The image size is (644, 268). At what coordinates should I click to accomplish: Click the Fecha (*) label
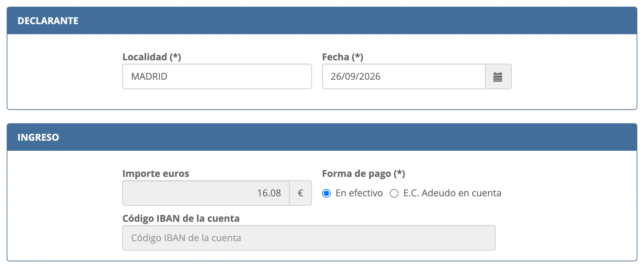click(x=342, y=57)
